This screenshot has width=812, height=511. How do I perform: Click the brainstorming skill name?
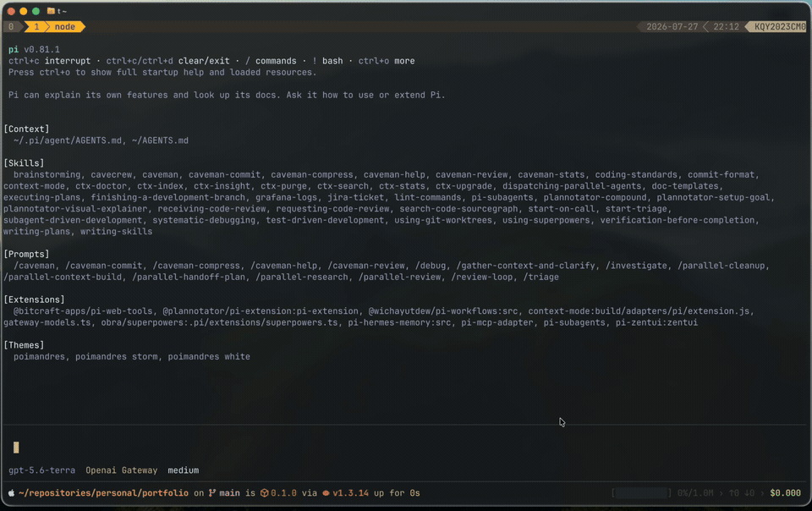click(x=47, y=174)
